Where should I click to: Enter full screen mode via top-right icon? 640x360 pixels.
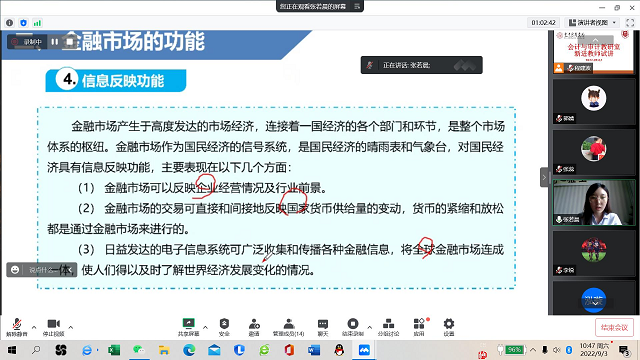(x=630, y=23)
